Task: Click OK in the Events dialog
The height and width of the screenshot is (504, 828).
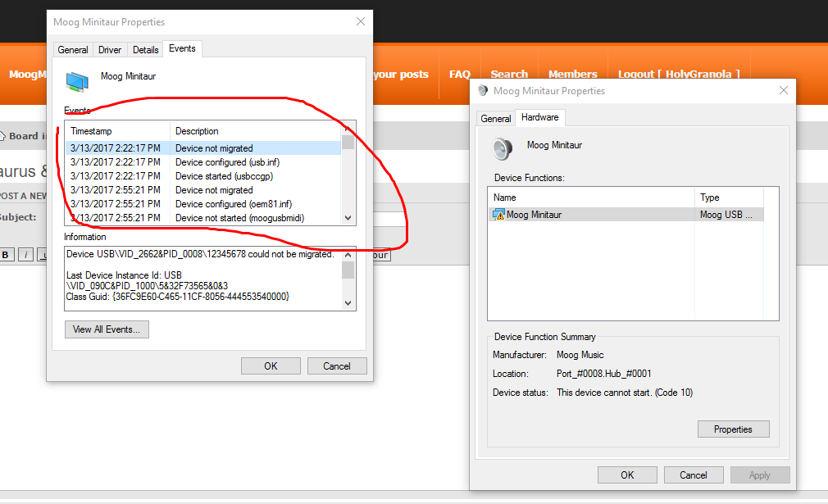Action: (271, 366)
